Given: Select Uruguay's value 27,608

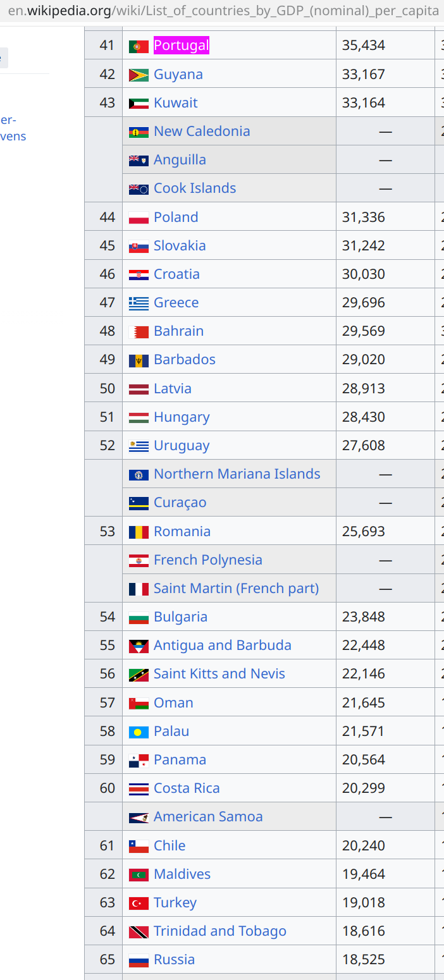Looking at the screenshot, I should (x=364, y=446).
